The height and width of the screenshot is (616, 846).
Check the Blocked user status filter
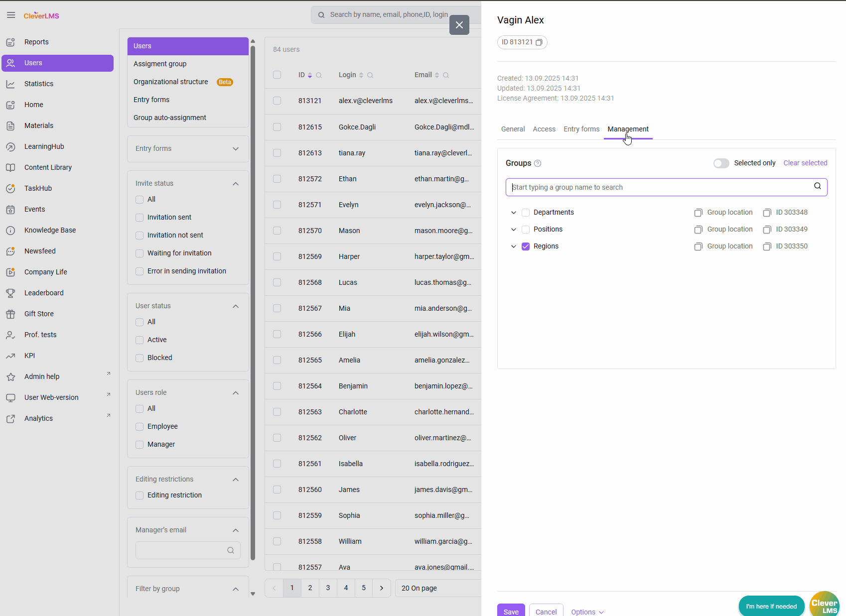coord(140,358)
